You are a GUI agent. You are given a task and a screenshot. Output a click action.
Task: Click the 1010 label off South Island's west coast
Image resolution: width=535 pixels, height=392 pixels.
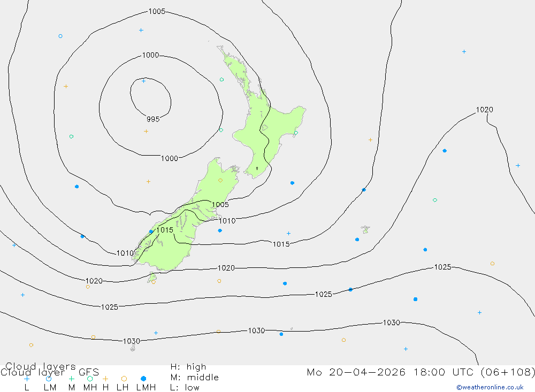click(x=125, y=253)
